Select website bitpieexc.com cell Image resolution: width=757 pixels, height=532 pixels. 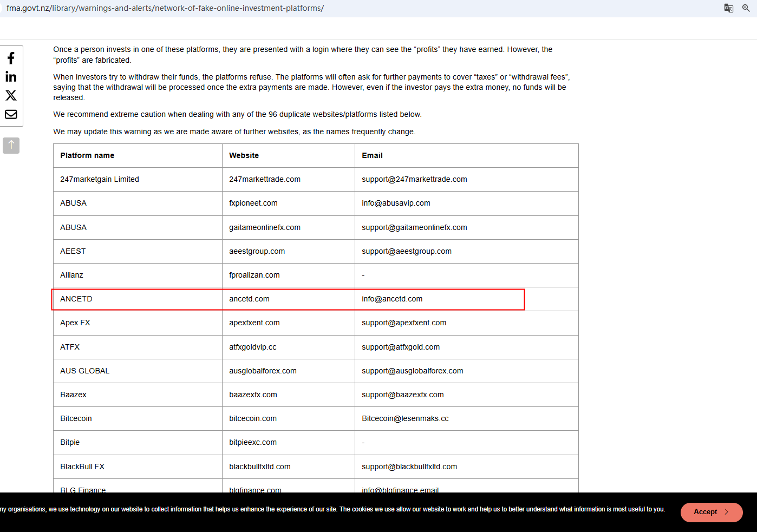coord(289,443)
